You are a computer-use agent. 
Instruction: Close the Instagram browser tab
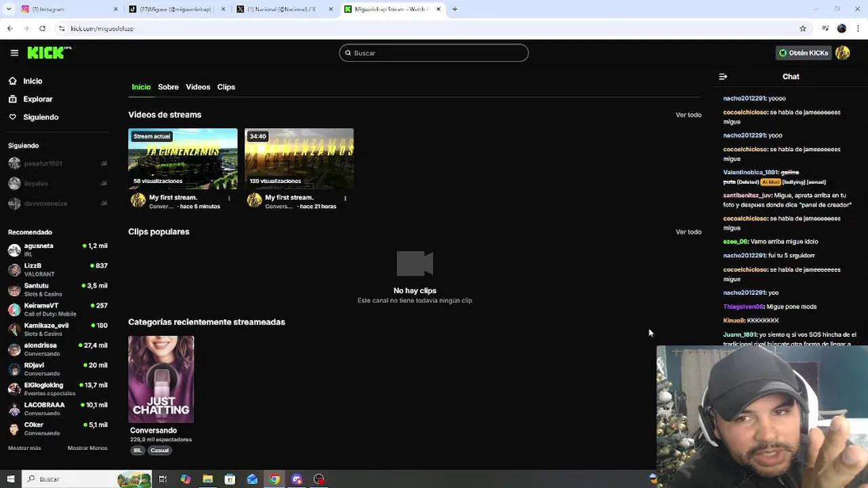click(115, 9)
